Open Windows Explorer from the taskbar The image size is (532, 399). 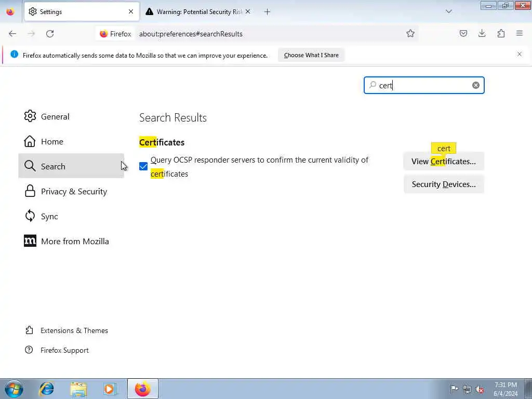tap(79, 389)
